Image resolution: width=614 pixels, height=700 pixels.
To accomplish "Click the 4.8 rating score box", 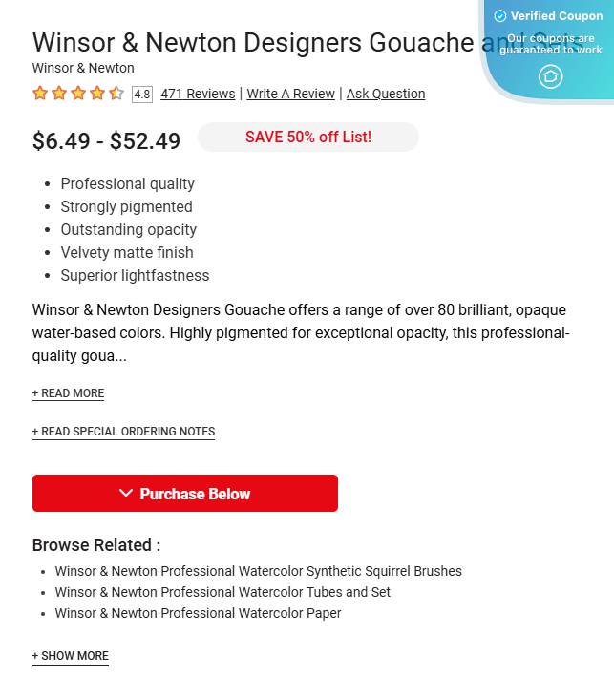I will (x=142, y=95).
